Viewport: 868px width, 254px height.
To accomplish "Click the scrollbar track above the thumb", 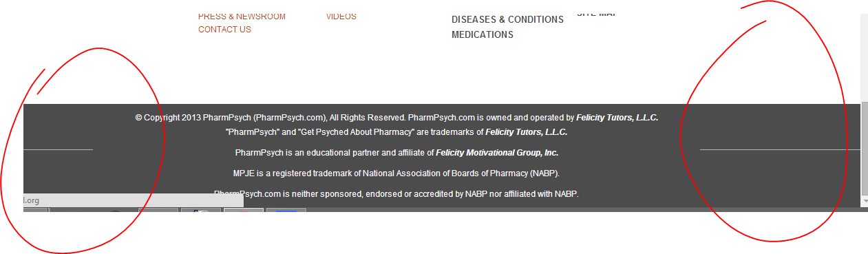I will 865,59.
